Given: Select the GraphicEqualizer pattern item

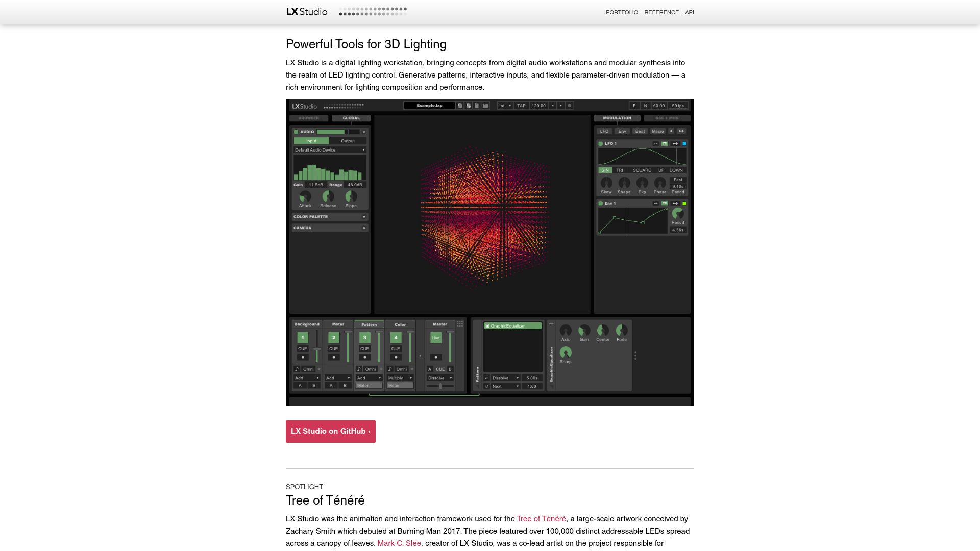Looking at the screenshot, I should tap(513, 326).
